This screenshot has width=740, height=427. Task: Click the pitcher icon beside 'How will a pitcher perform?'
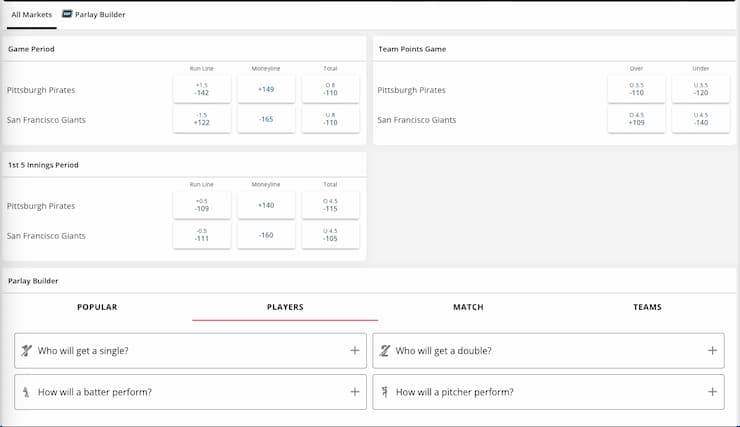click(x=383, y=392)
